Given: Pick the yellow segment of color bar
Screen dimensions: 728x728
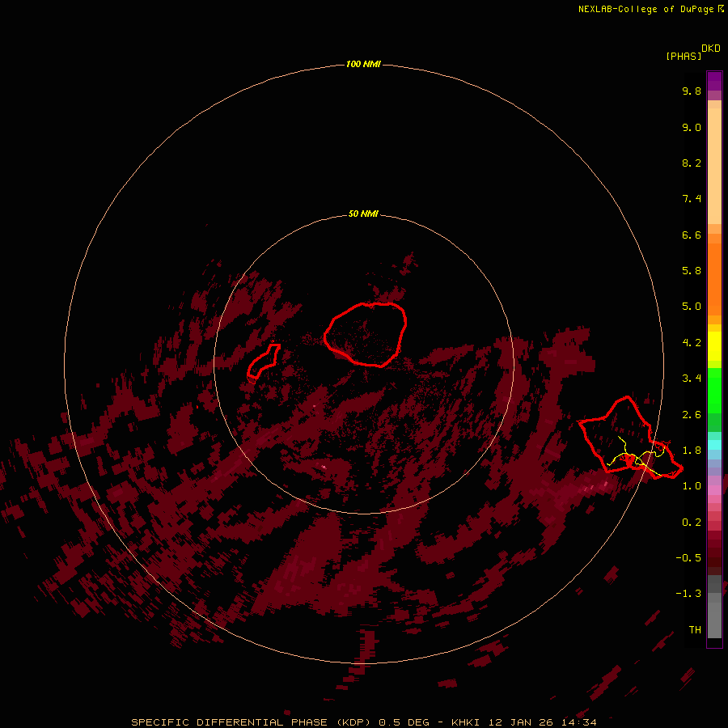Looking at the screenshot, I should 714,346.
